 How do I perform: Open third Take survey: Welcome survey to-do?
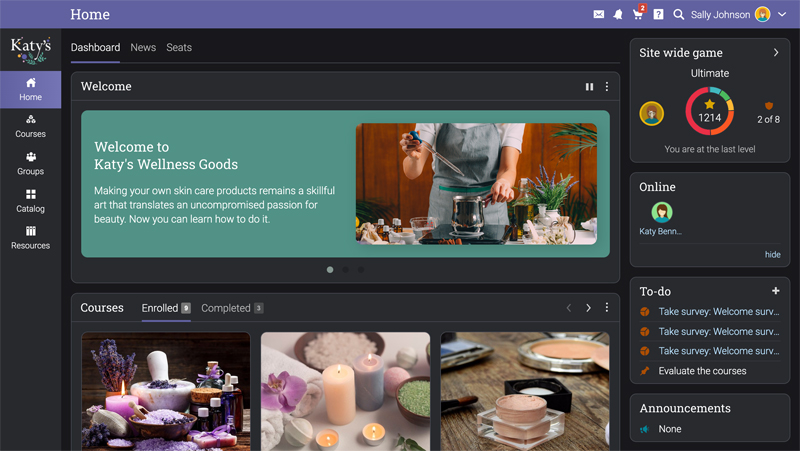click(x=719, y=350)
